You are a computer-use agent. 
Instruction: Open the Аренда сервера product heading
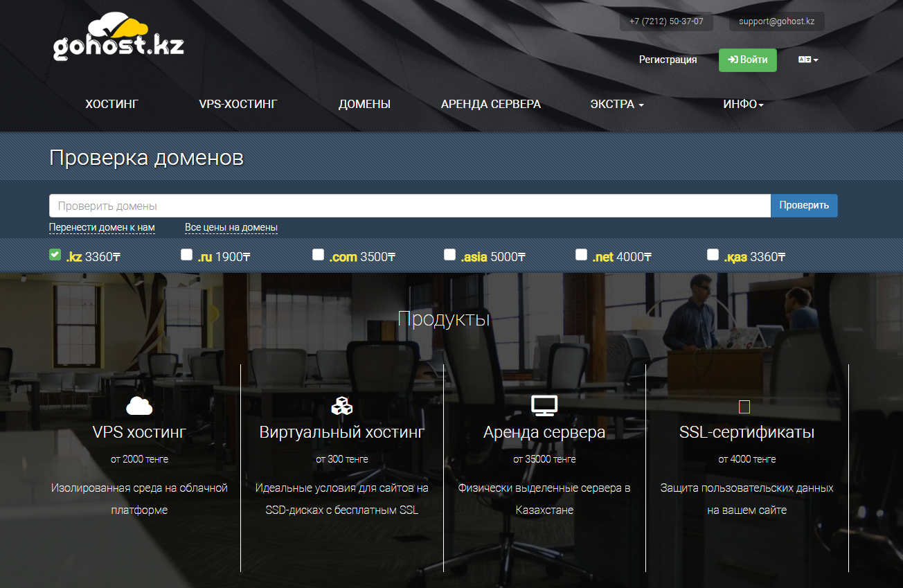tap(544, 432)
